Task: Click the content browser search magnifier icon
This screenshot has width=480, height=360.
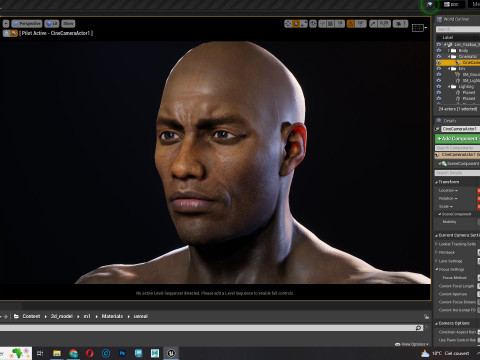Action: pos(419,328)
